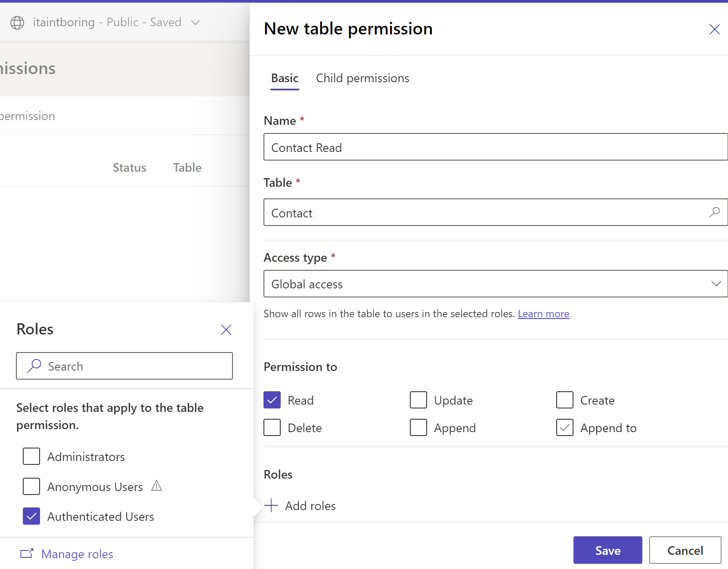
Task: Save the new table permission
Action: pyautogui.click(x=607, y=550)
